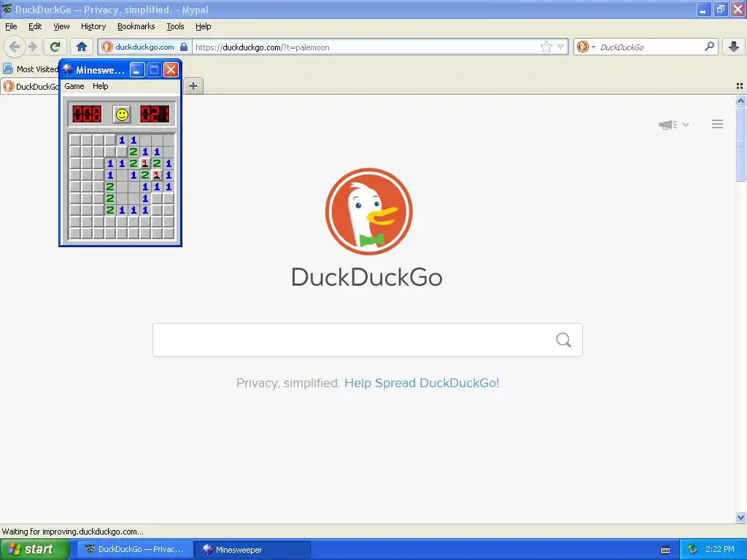Close the Minesweeper window

[x=171, y=70]
